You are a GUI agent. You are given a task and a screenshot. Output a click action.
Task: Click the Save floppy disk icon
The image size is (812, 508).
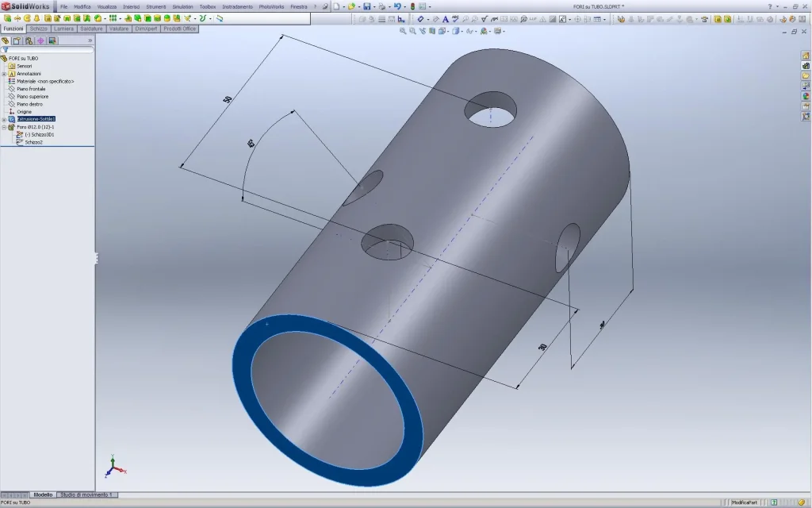(366, 6)
